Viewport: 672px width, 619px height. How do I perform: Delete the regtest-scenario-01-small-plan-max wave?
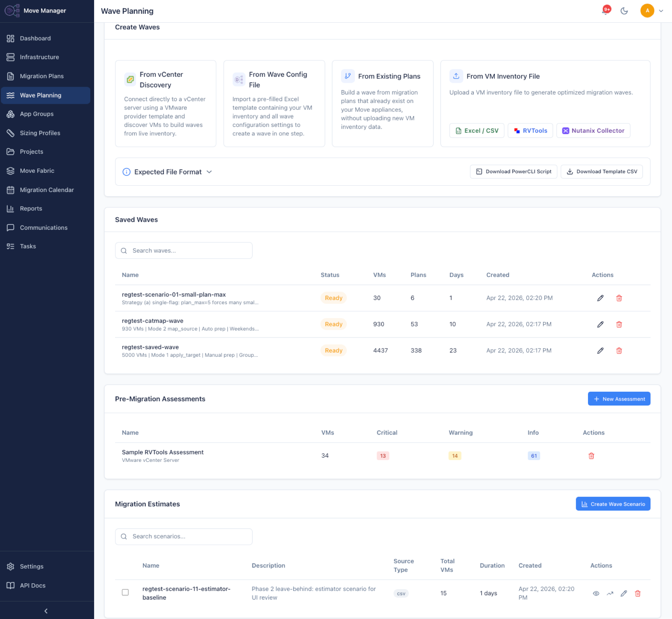(619, 298)
